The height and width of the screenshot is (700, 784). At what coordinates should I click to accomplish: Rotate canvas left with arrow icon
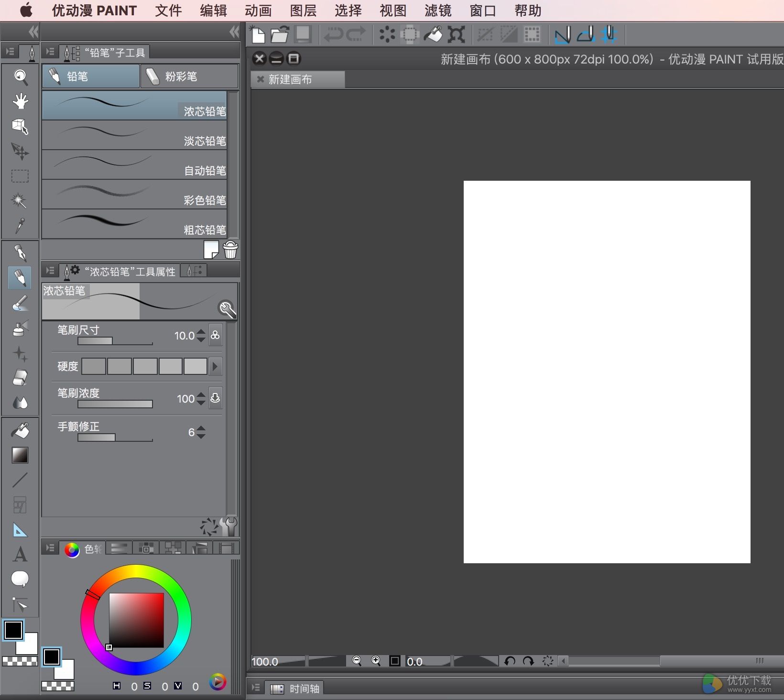(510, 661)
